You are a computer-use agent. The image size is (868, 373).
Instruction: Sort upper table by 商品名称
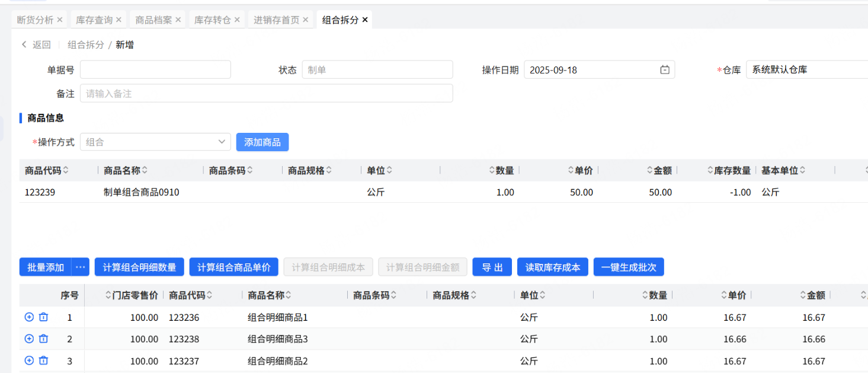[x=145, y=170]
